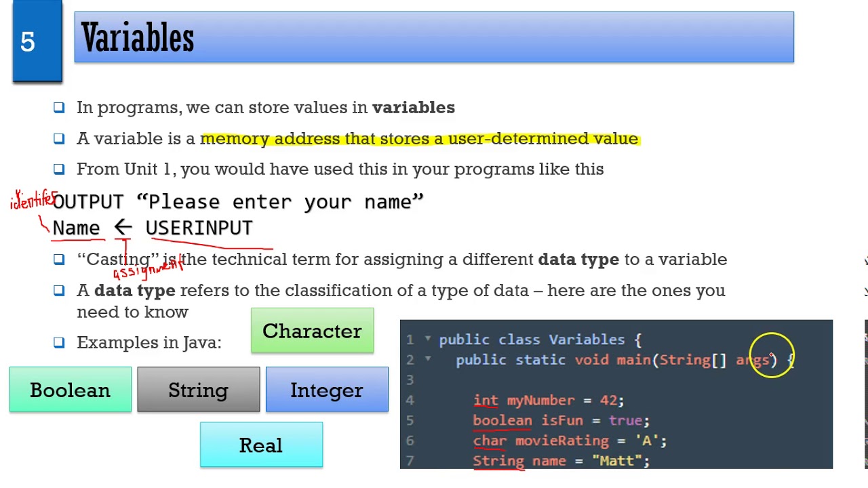Click the blue Integer box
The height and width of the screenshot is (488, 868).
pyautogui.click(x=327, y=390)
